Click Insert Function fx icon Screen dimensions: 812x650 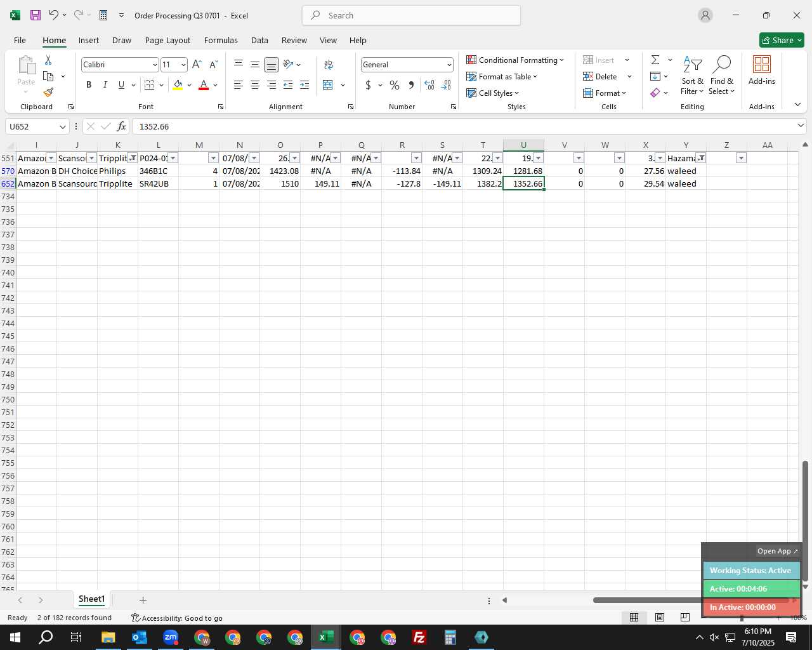[x=121, y=126]
